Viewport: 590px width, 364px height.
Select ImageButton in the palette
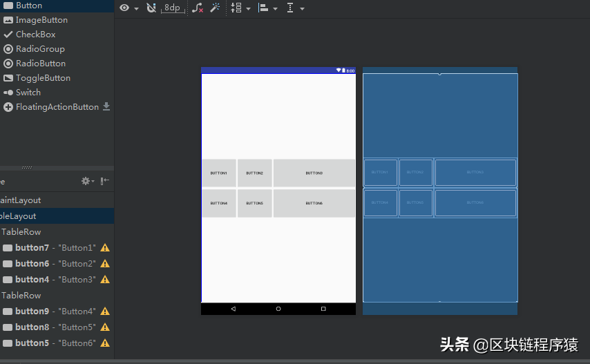[x=57, y=20]
